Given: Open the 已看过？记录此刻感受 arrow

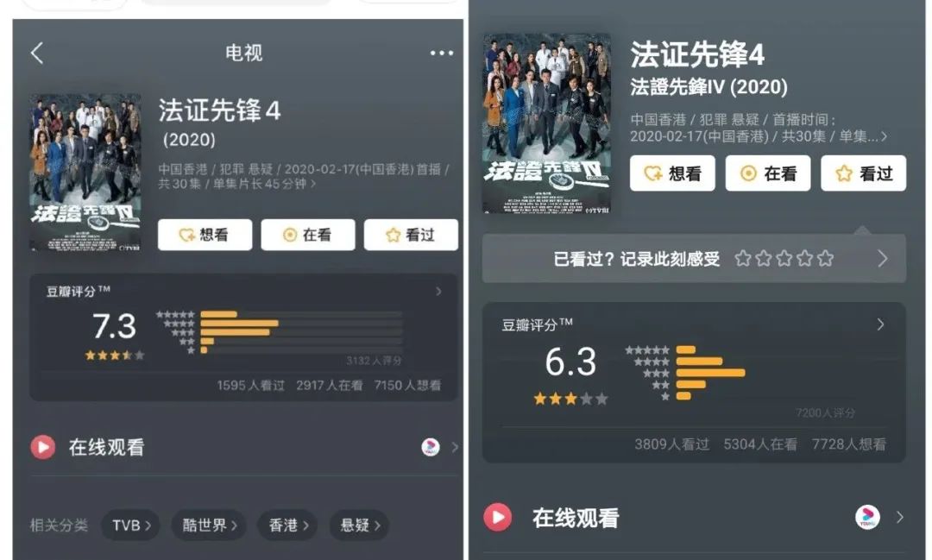Looking at the screenshot, I should tap(883, 259).
